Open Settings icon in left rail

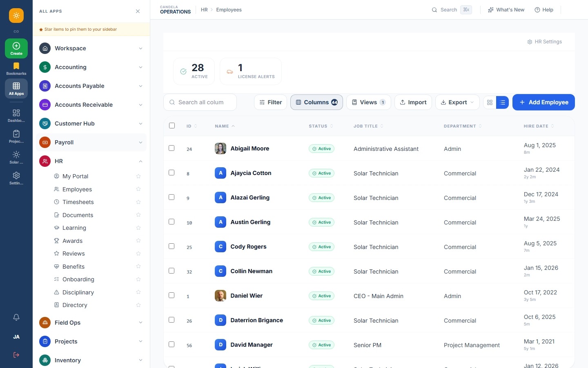coord(16,178)
